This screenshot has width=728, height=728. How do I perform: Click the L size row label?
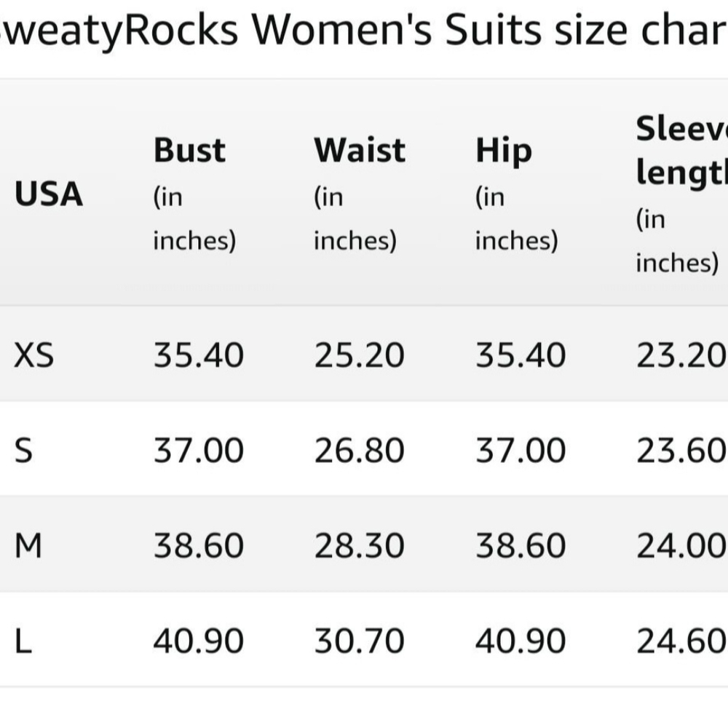[x=23, y=641]
